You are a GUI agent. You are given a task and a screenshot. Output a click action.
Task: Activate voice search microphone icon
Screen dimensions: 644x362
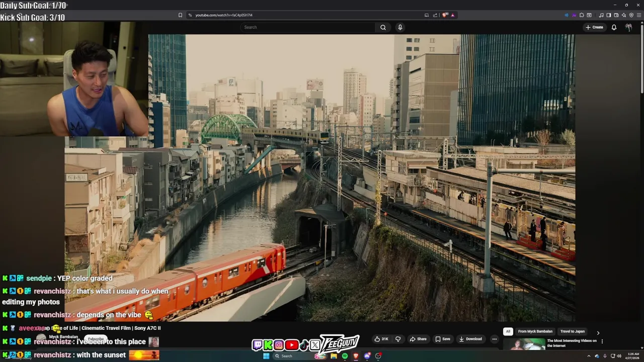(400, 27)
